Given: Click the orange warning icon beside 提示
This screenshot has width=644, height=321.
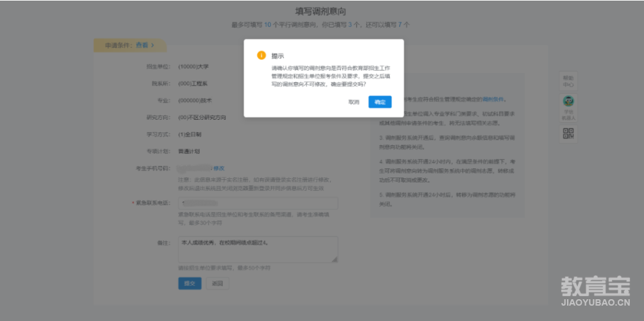Looking at the screenshot, I should coord(261,55).
